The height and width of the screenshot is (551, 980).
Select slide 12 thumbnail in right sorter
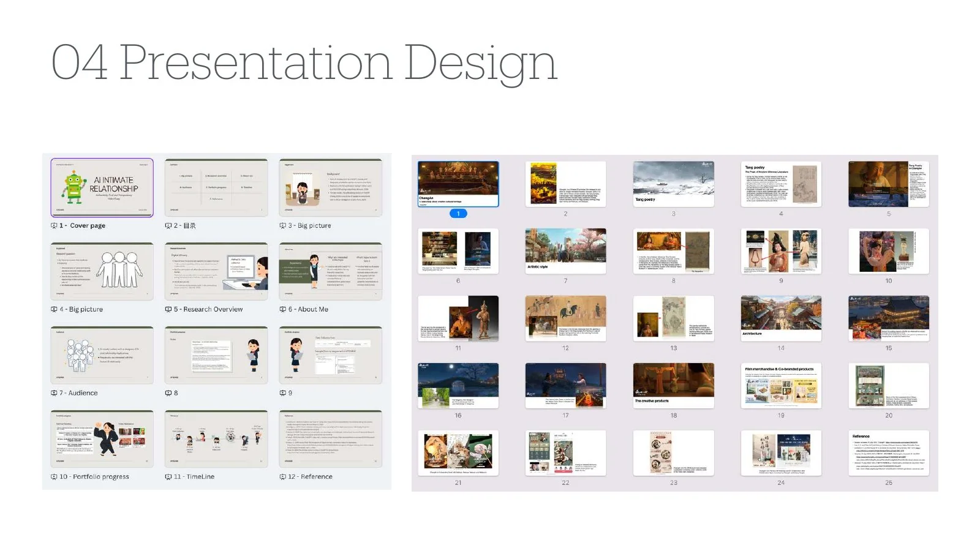(x=566, y=319)
